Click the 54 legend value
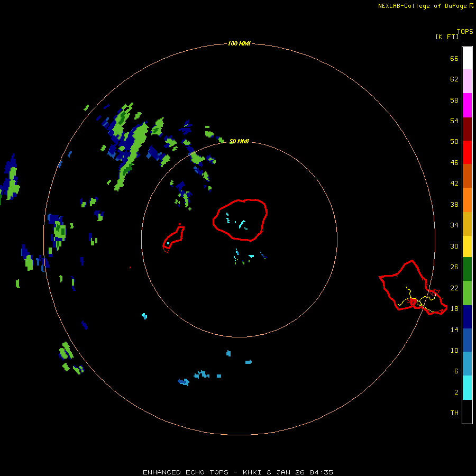 click(x=454, y=121)
